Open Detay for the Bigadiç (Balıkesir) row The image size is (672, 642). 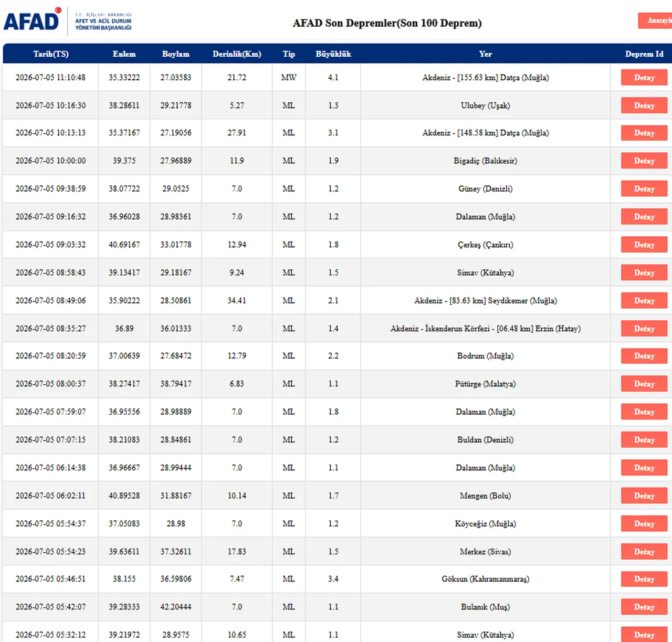tap(644, 161)
